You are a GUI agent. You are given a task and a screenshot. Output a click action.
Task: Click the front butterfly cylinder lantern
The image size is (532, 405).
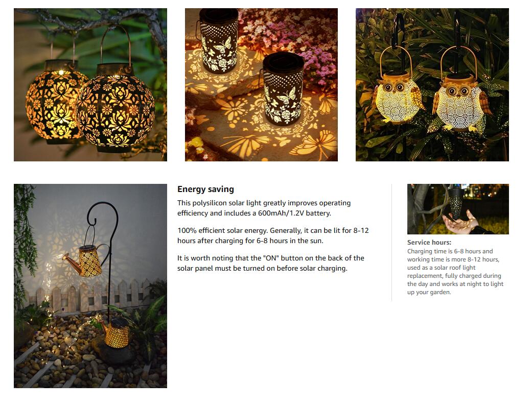pyautogui.click(x=283, y=89)
